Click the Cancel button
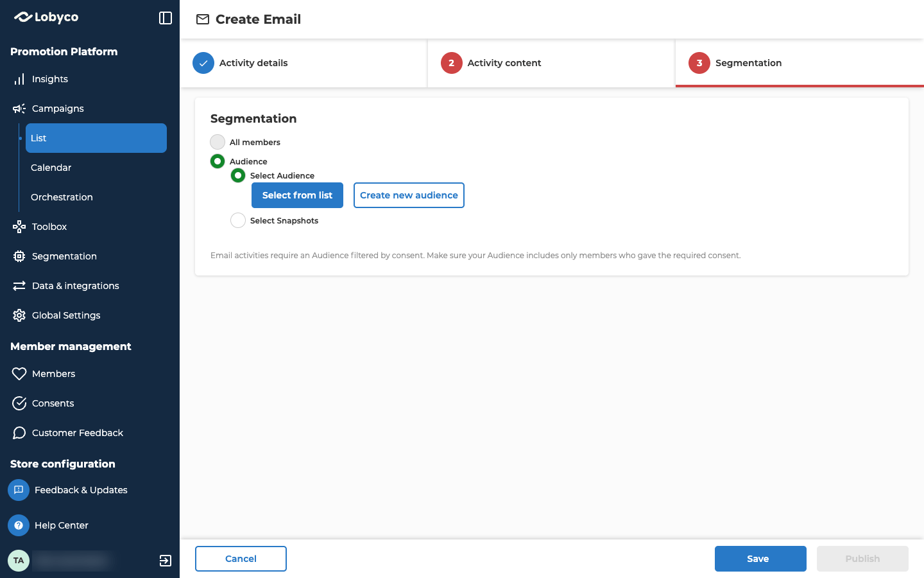 pyautogui.click(x=241, y=559)
